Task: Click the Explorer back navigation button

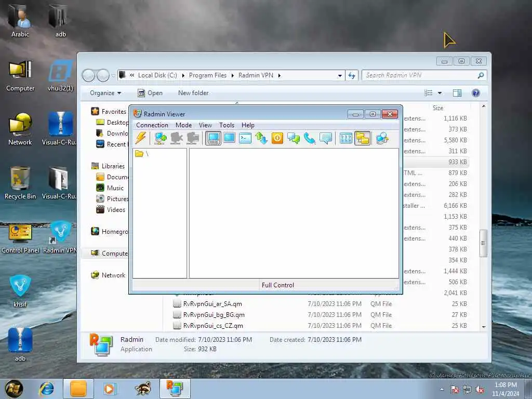Action: (x=88, y=75)
